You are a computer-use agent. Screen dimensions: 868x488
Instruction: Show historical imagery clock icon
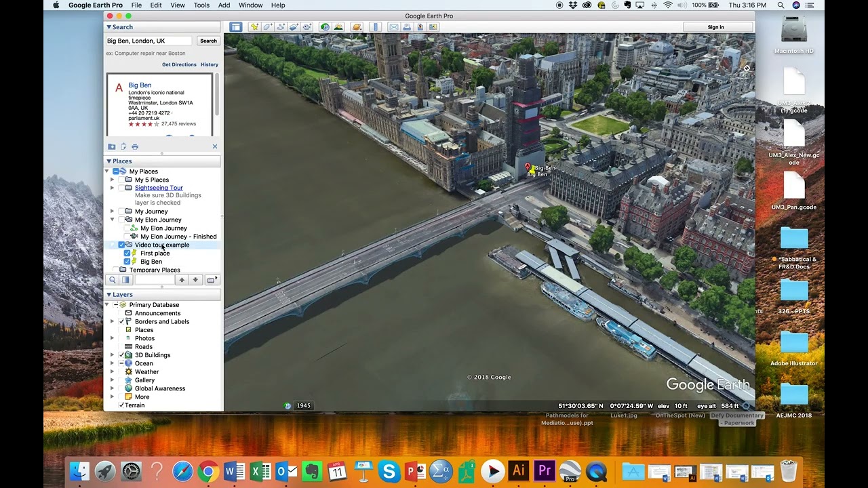[x=325, y=27]
